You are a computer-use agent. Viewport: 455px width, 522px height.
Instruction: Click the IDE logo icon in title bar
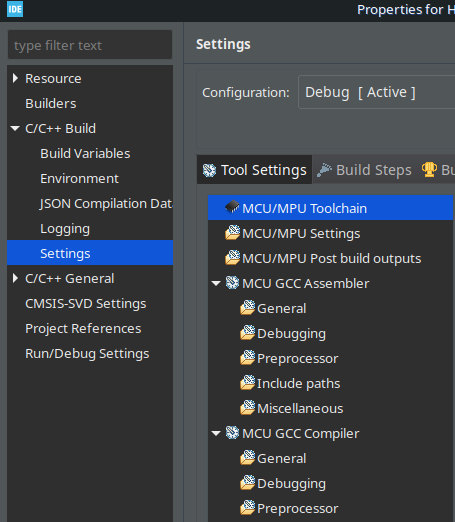coord(15,9)
